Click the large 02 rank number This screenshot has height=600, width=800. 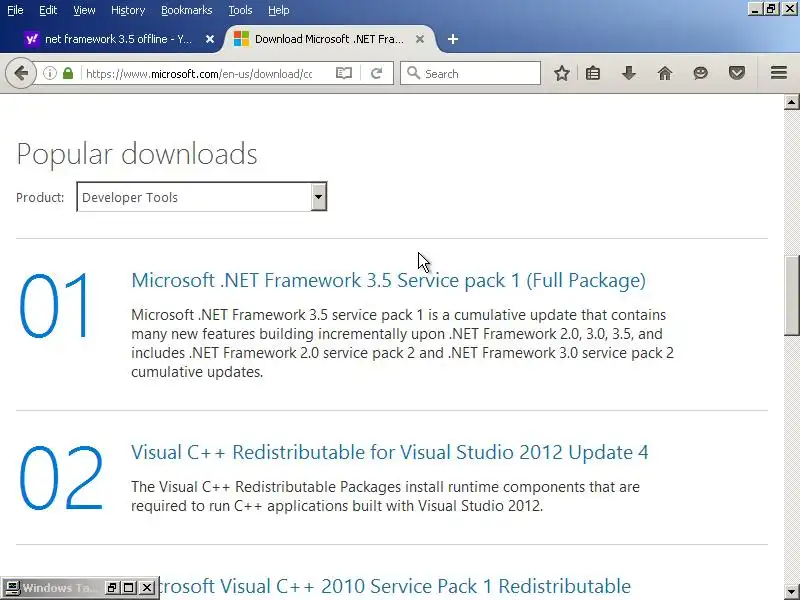coord(61,478)
